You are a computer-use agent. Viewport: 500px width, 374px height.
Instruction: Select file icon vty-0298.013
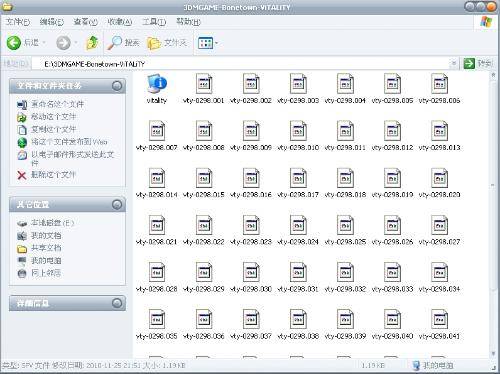coord(439,130)
